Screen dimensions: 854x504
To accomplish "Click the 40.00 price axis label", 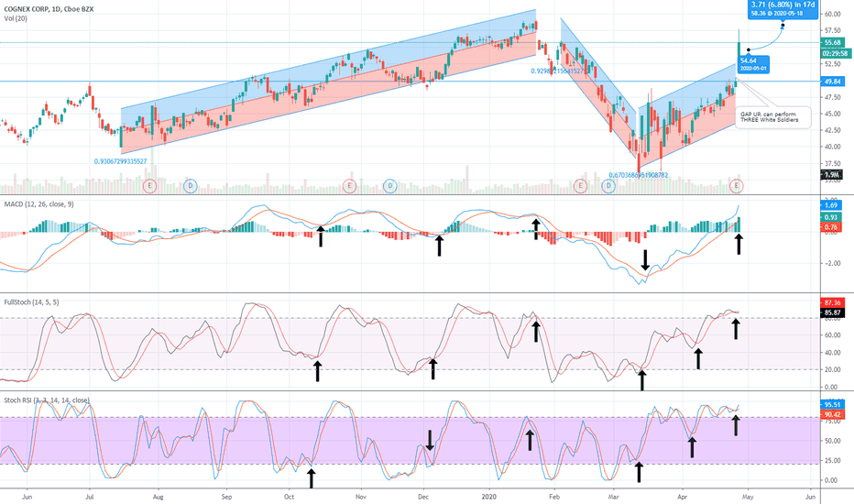I will pos(832,148).
